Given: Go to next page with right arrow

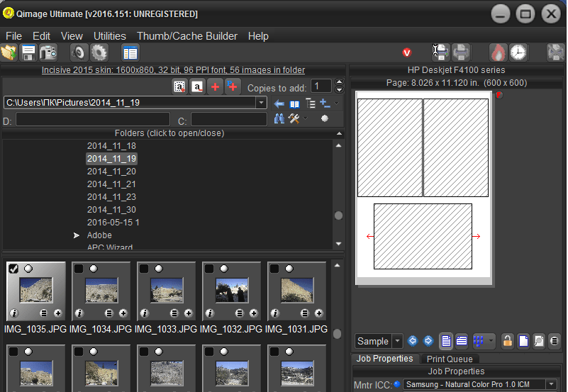Looking at the screenshot, I should pos(428,341).
